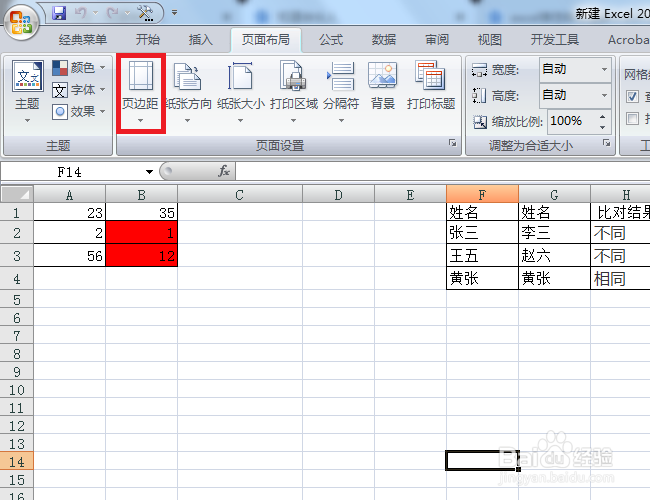Image resolution: width=650 pixels, height=500 pixels.
Task: Select cell containing 王五
Action: pos(482,255)
